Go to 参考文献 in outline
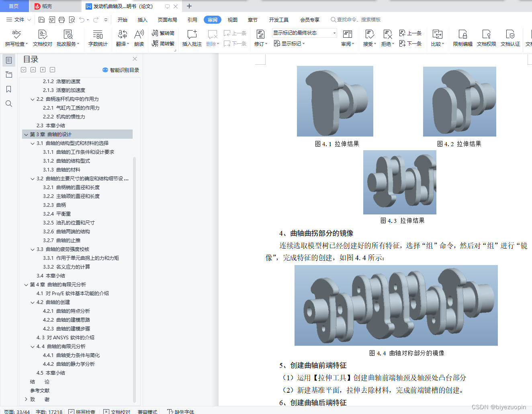Image resolution: width=532 pixels, height=414 pixels. pyautogui.click(x=40, y=391)
